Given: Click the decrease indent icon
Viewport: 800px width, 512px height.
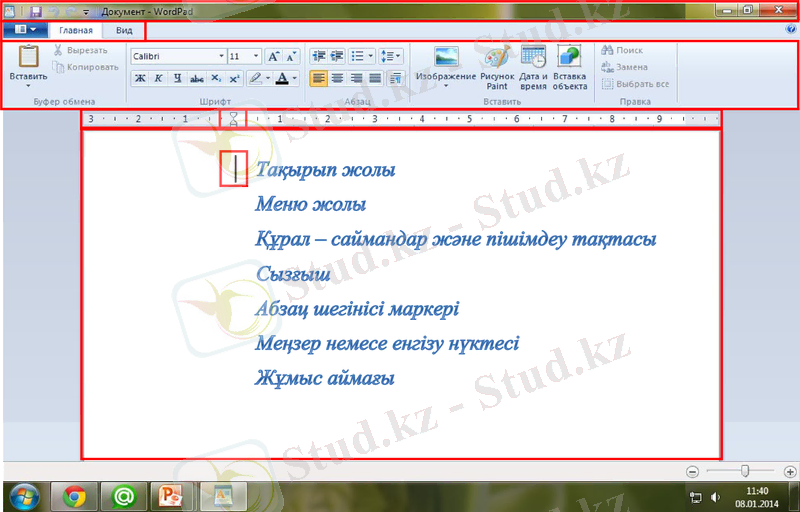Looking at the screenshot, I should coord(319,56).
